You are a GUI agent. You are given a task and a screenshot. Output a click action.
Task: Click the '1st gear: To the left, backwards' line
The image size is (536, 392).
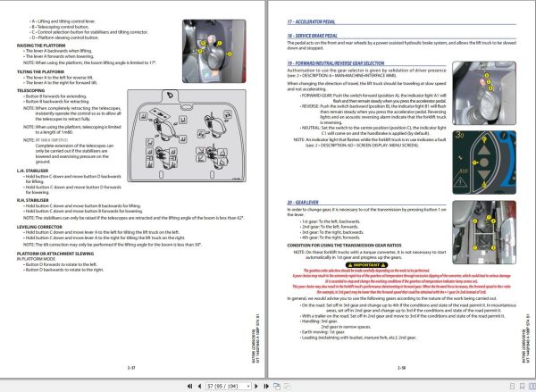[331, 221]
